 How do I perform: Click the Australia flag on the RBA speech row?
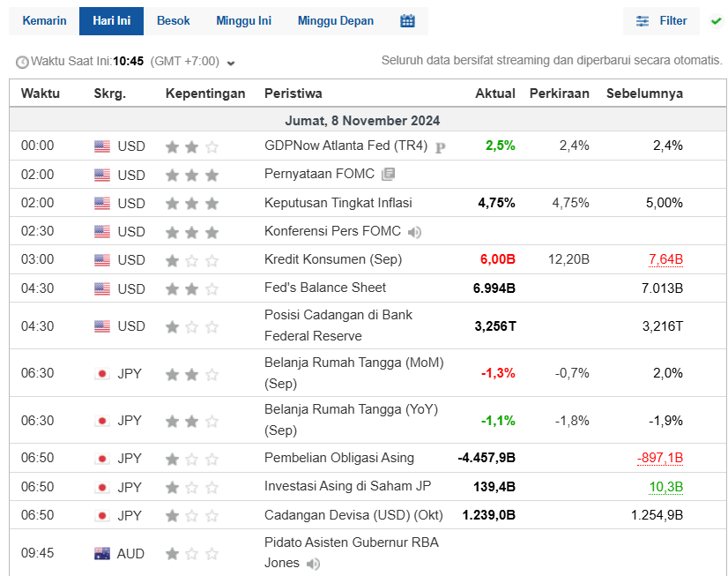(104, 553)
